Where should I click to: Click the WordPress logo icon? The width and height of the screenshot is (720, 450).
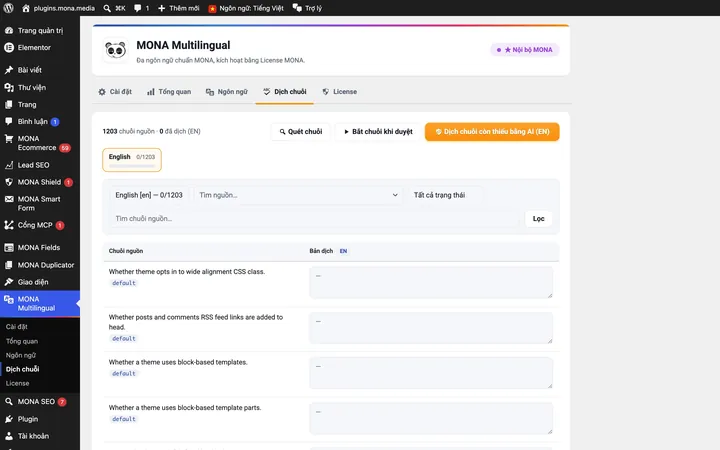click(x=8, y=8)
